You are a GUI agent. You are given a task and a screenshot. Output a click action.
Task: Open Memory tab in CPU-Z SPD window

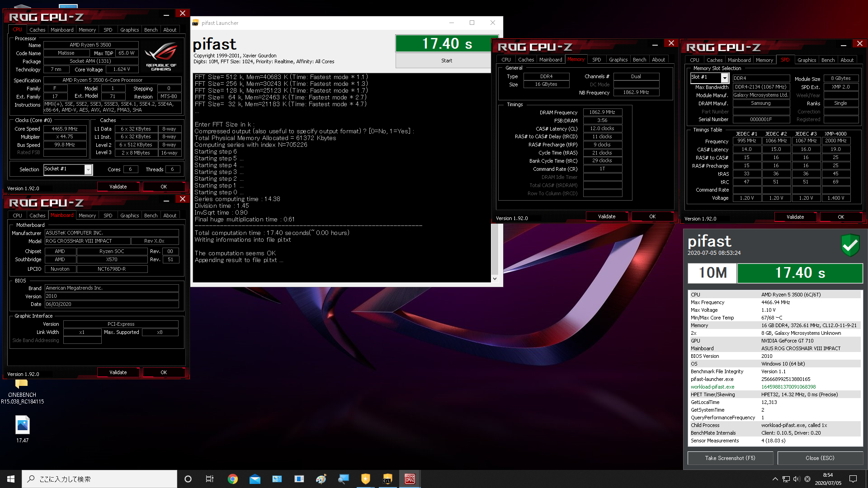[764, 60]
